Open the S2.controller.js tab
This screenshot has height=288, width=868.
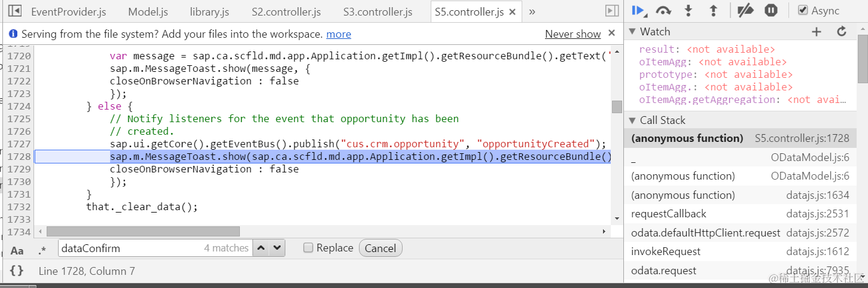tap(286, 12)
